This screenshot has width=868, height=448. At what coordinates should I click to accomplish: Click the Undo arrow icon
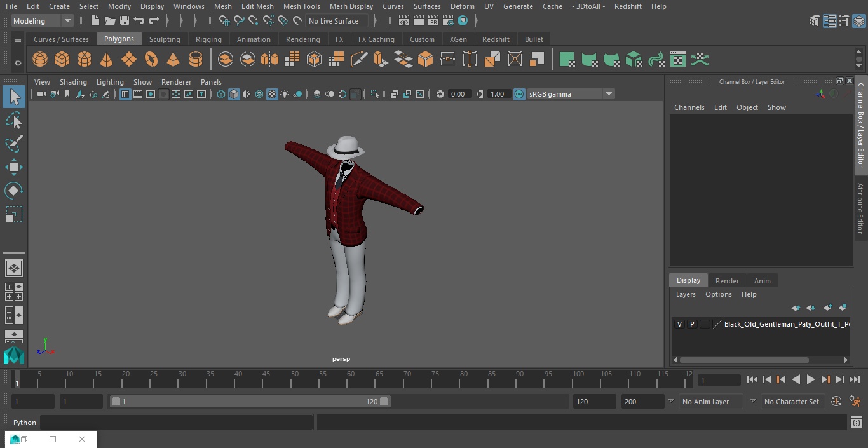point(139,21)
